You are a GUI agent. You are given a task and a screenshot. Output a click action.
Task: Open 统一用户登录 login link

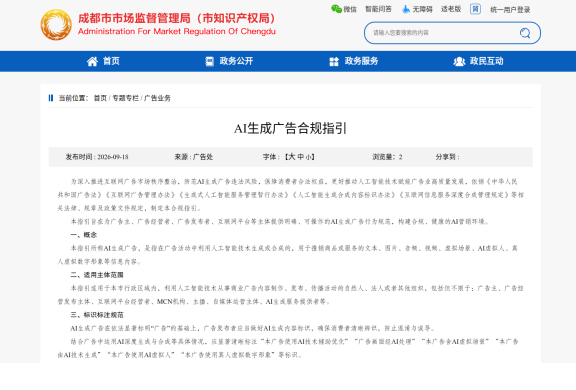510,10
